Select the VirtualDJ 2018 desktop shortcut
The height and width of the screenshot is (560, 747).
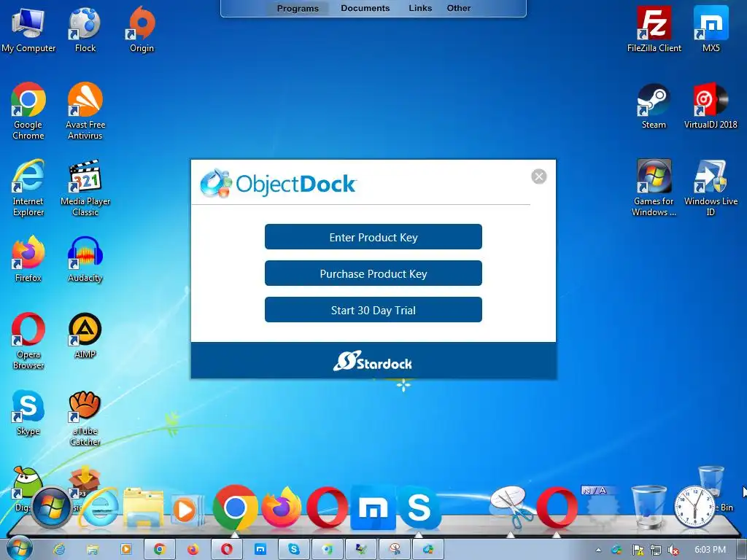coord(711,107)
